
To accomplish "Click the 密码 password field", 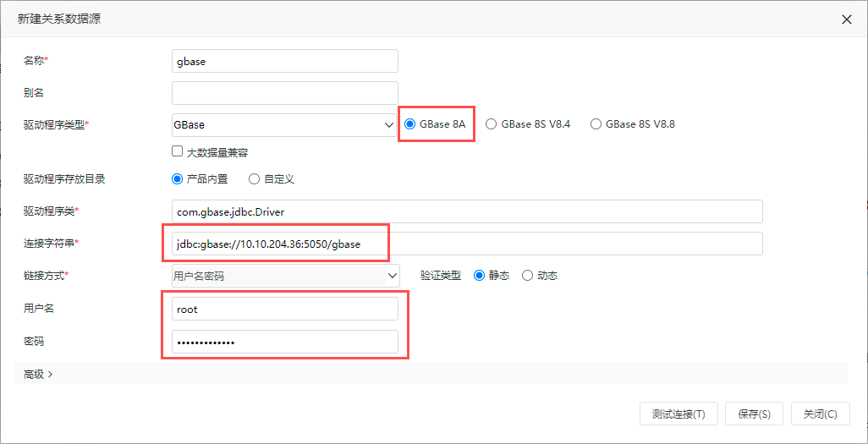I will coord(285,342).
